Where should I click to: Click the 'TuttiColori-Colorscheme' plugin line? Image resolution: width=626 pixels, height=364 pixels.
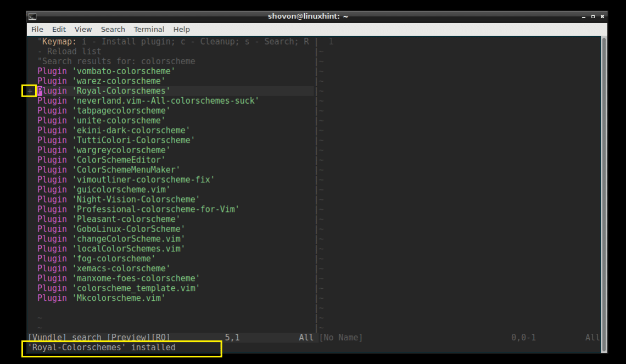(x=116, y=140)
